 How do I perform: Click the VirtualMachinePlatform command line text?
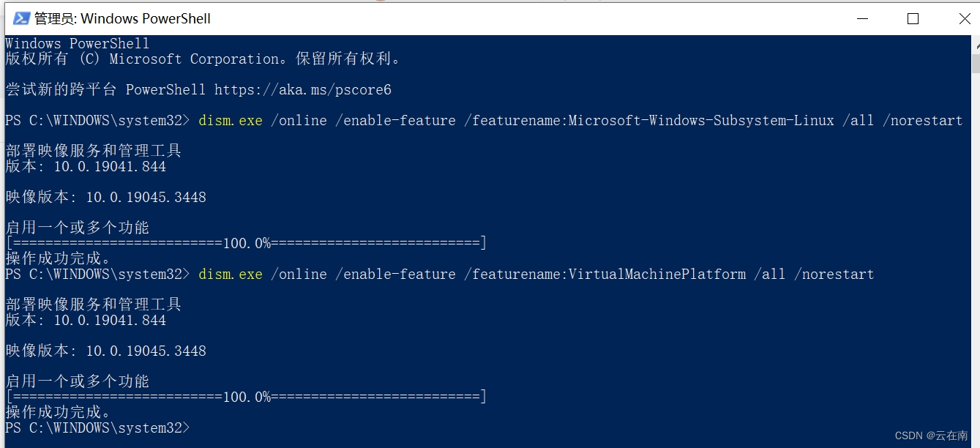(x=512, y=274)
